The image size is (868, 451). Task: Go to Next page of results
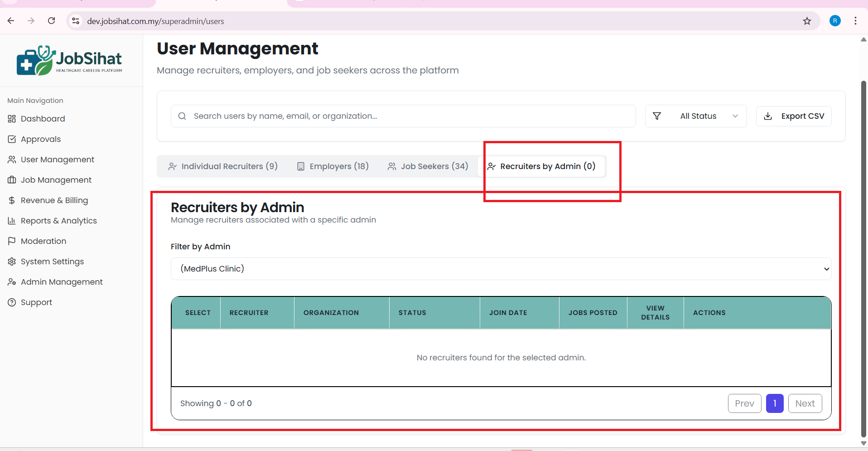805,403
